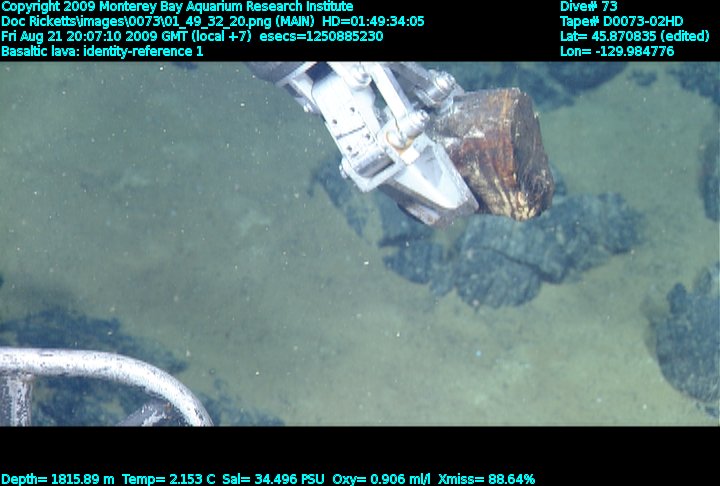
Task: Click the copyright line mentioning Monterey Bay Aquarium
Action: coord(177,7)
